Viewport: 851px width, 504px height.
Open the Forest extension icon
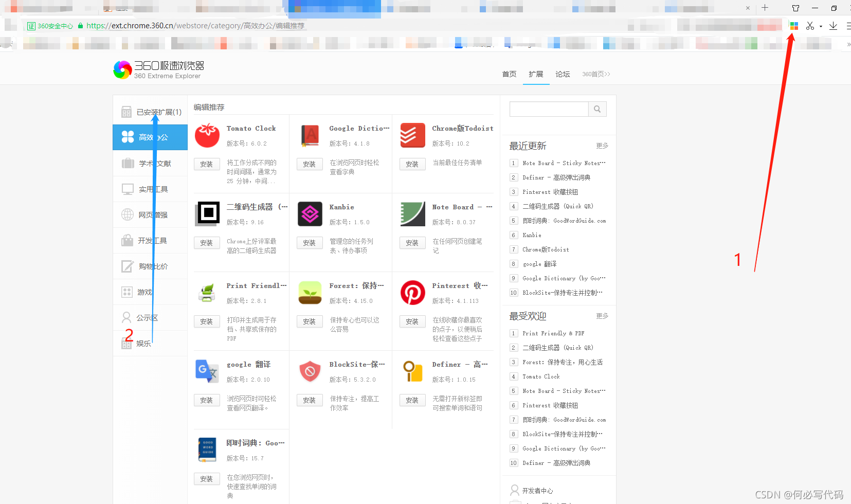(310, 293)
